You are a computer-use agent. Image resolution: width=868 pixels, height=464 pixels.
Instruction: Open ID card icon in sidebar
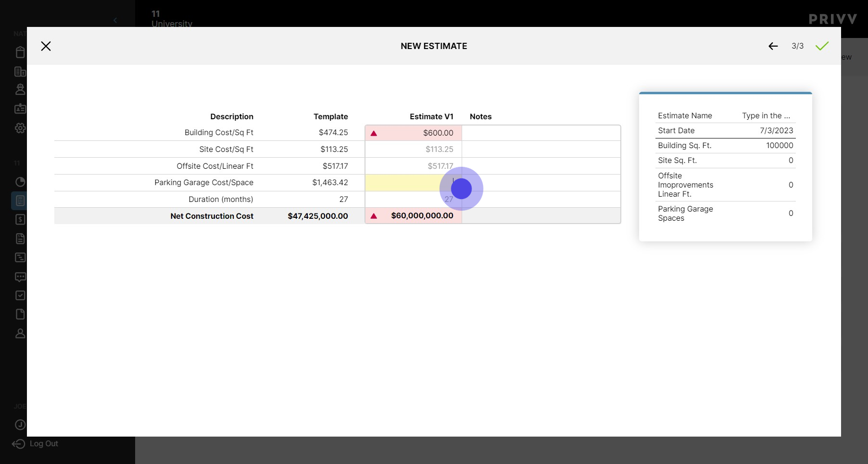(x=20, y=109)
